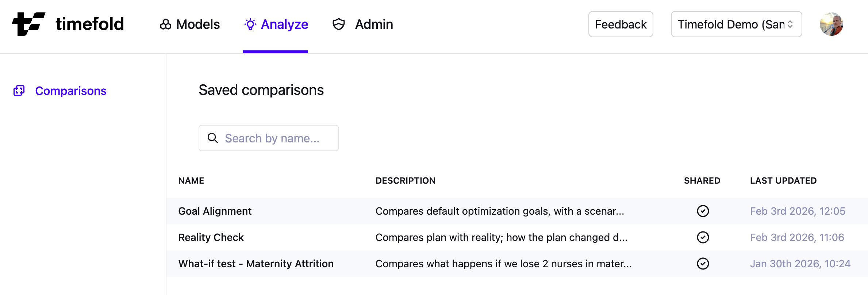The width and height of the screenshot is (868, 295).
Task: Open the Goal Alignment comparison
Action: [x=215, y=211]
